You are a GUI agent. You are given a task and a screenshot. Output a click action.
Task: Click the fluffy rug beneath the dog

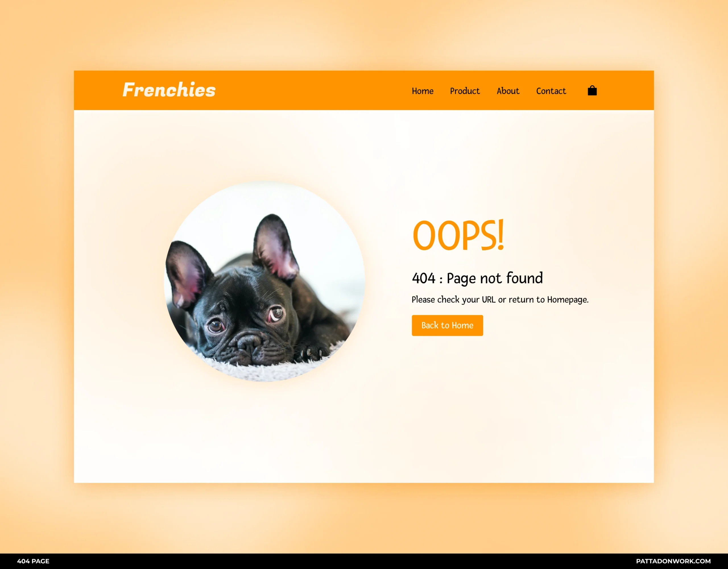click(263, 370)
